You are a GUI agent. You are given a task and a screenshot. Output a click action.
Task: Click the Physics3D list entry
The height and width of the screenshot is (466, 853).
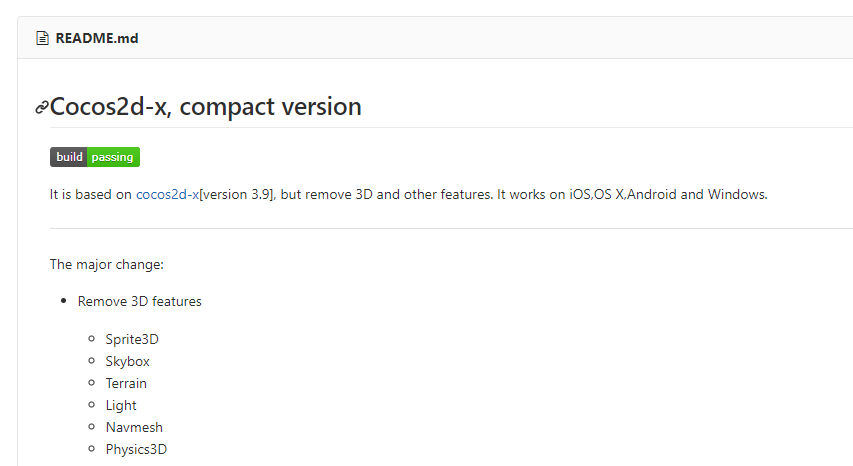click(x=136, y=449)
